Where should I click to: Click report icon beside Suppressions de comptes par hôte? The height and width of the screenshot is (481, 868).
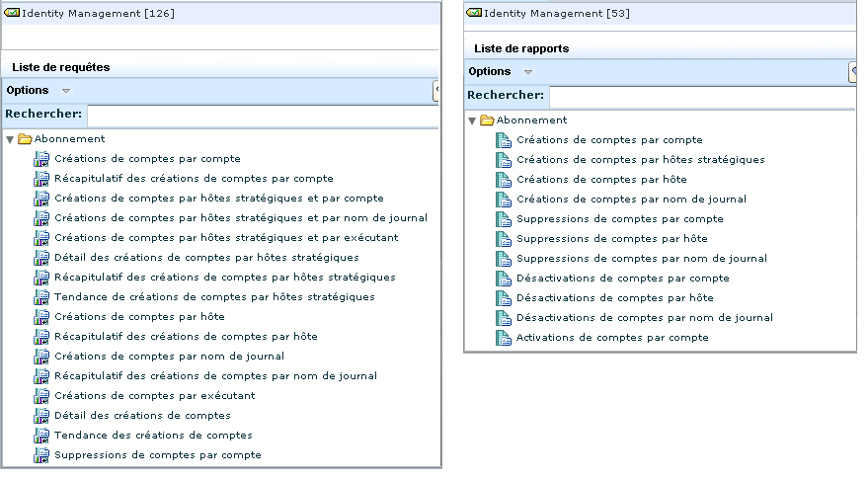tap(503, 239)
